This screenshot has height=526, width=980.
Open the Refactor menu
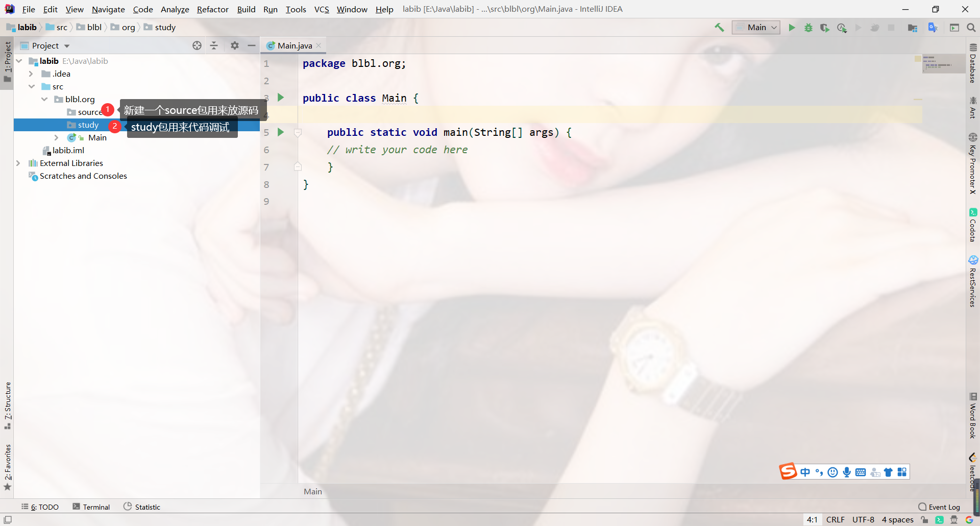point(213,9)
